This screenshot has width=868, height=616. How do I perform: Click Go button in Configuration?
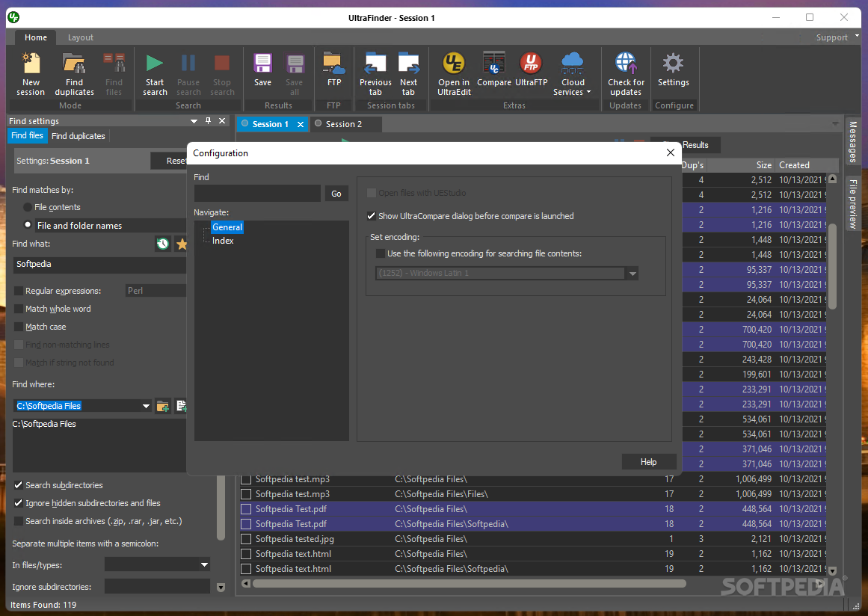point(336,194)
